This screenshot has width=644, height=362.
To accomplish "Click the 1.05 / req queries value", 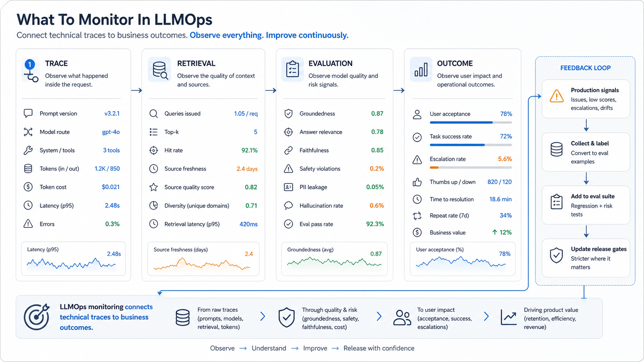I will (x=246, y=113).
